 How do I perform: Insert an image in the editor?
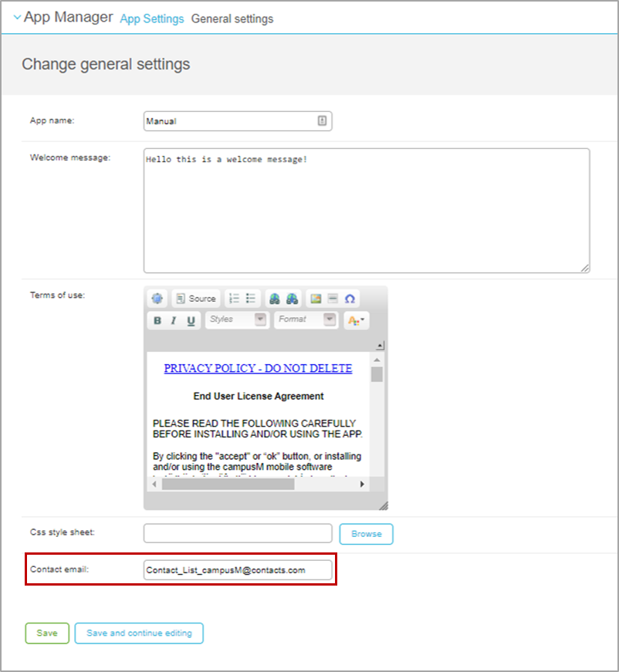point(316,299)
